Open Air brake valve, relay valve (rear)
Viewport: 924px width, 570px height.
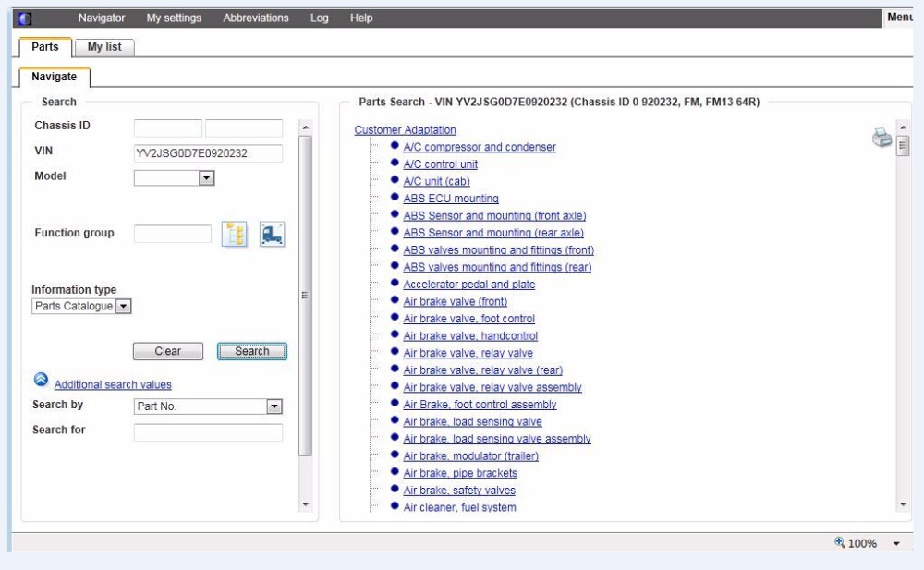click(482, 370)
